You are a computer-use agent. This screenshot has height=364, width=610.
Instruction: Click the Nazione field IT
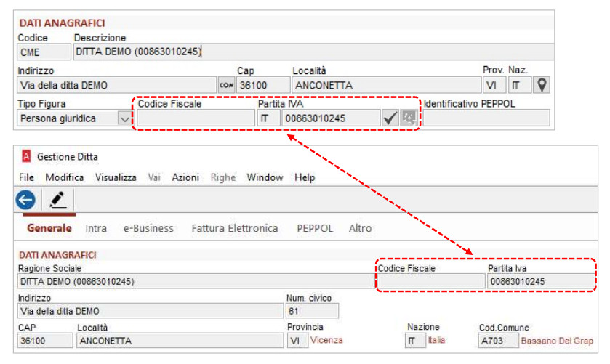click(x=415, y=340)
